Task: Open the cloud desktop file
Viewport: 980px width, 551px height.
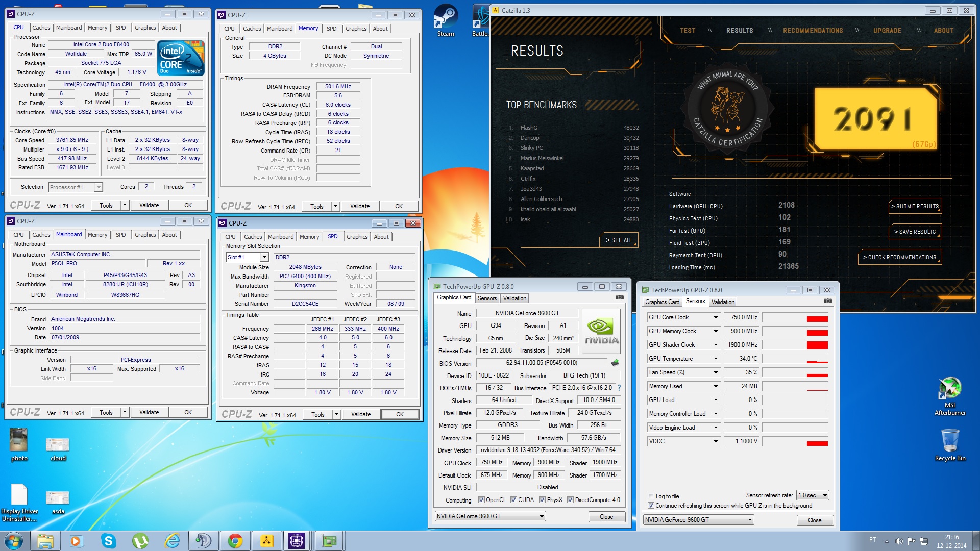Action: (58, 449)
